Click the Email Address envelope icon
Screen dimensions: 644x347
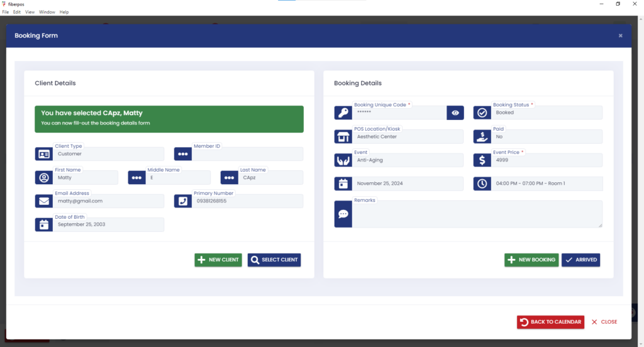pyautogui.click(x=43, y=201)
